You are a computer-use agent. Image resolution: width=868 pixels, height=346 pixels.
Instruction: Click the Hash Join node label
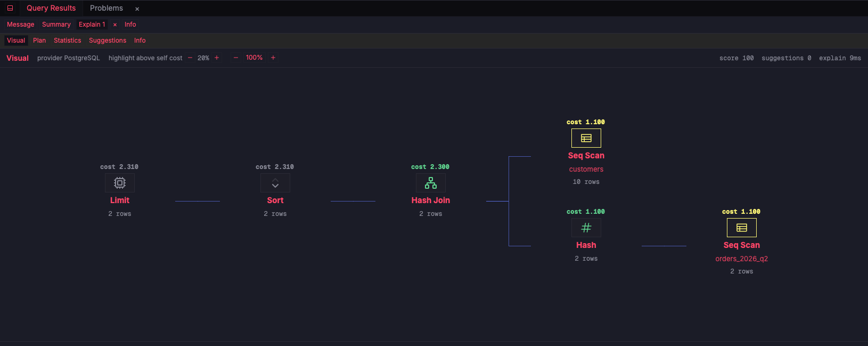tap(431, 200)
